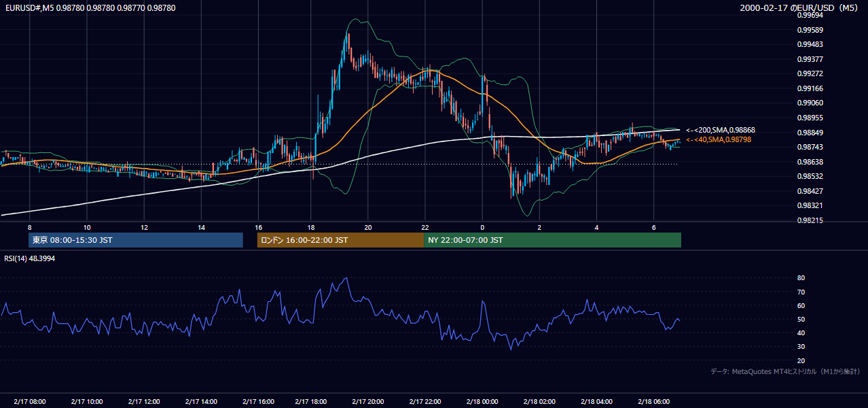Click hour 20 on the chart time axis
This screenshot has width=868, height=408.
(367, 227)
